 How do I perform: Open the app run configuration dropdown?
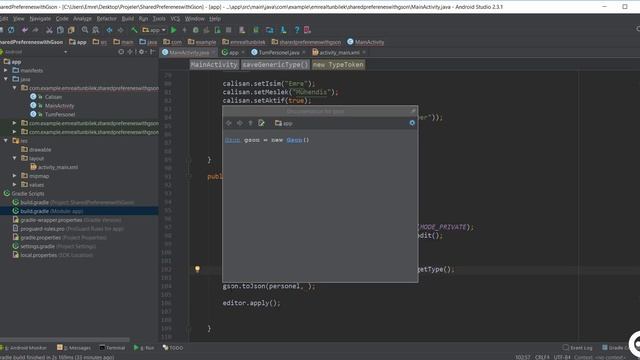pyautogui.click(x=154, y=30)
